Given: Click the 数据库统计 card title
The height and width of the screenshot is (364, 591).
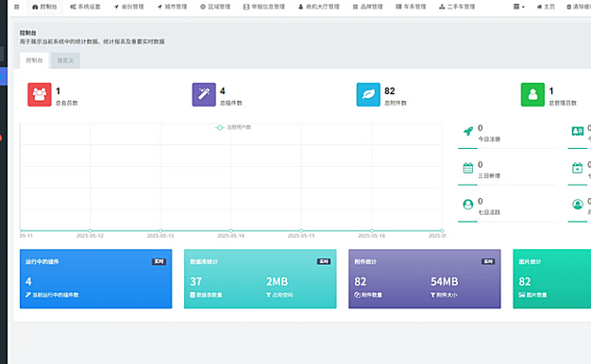Looking at the screenshot, I should (x=204, y=261).
